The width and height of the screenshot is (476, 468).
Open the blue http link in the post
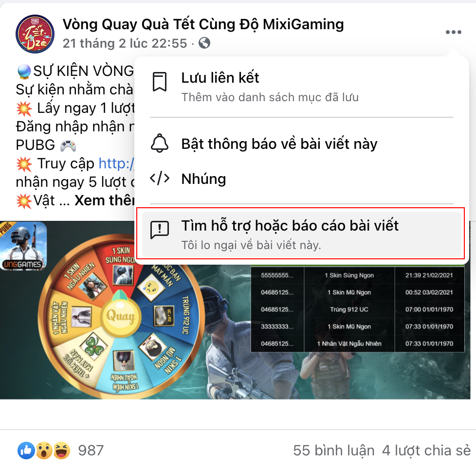117,164
